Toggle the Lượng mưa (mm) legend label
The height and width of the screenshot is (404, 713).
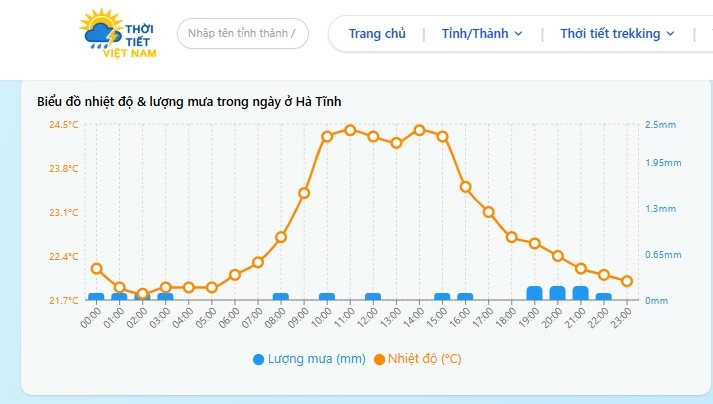point(315,359)
